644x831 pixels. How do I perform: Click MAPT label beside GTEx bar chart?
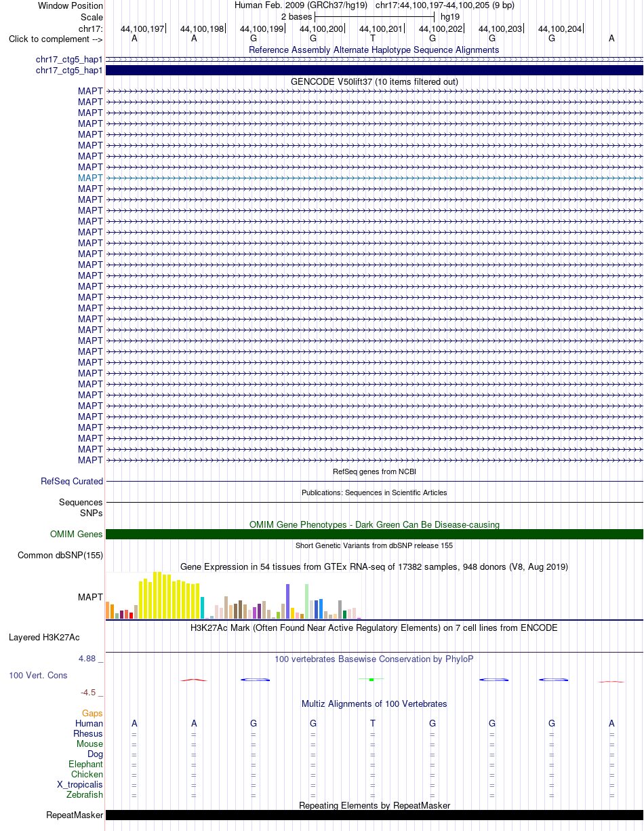(90, 597)
